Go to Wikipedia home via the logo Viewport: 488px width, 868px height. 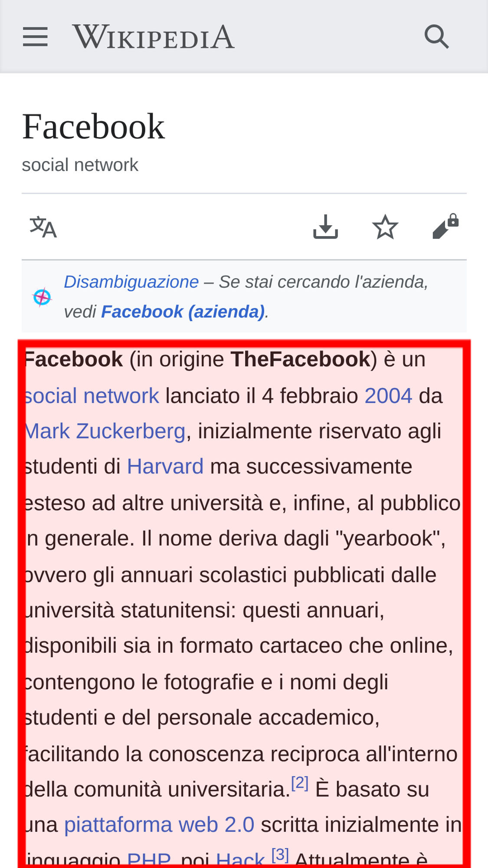154,37
